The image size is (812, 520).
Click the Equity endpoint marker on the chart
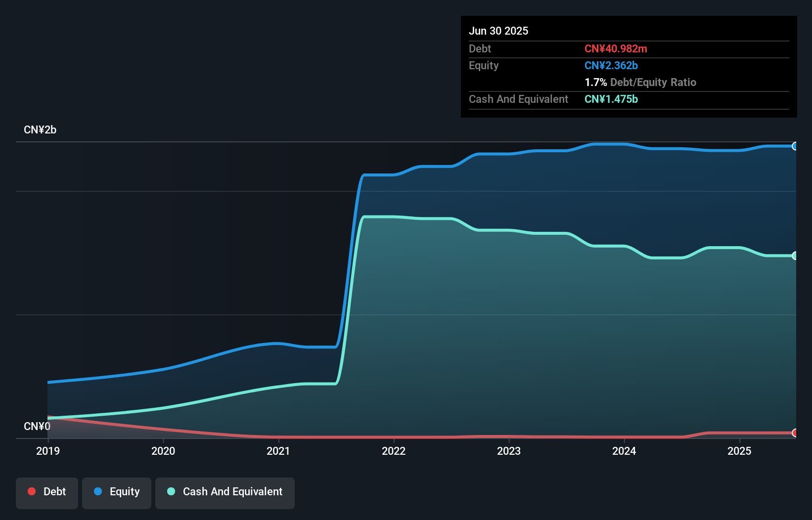(795, 146)
